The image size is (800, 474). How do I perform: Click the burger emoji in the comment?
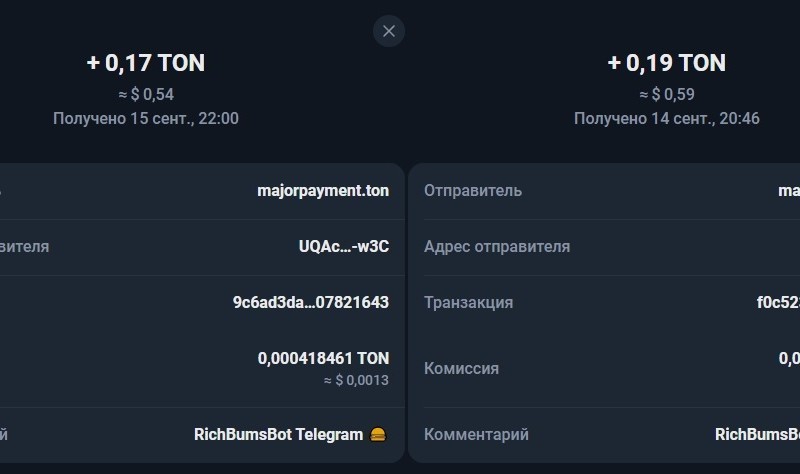coord(378,435)
